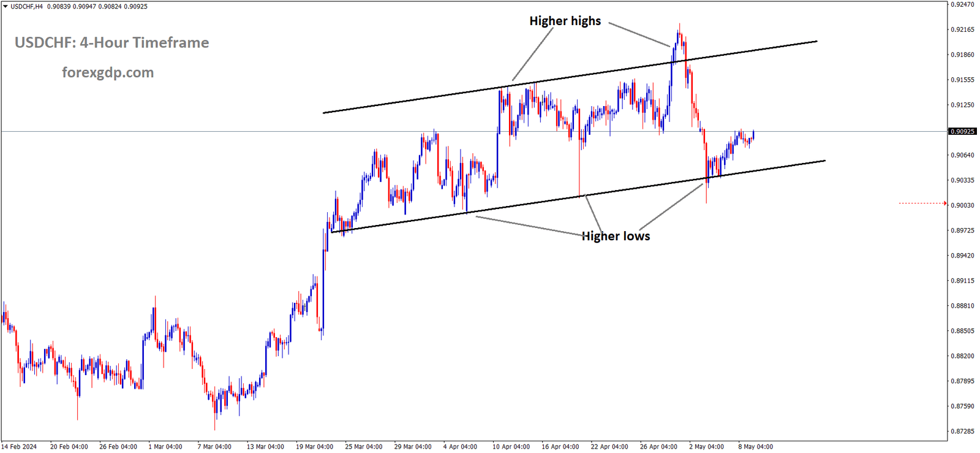Viewport: 980px width, 453px height.
Task: Click the 8 May 04:00 time label
Action: pos(755,447)
